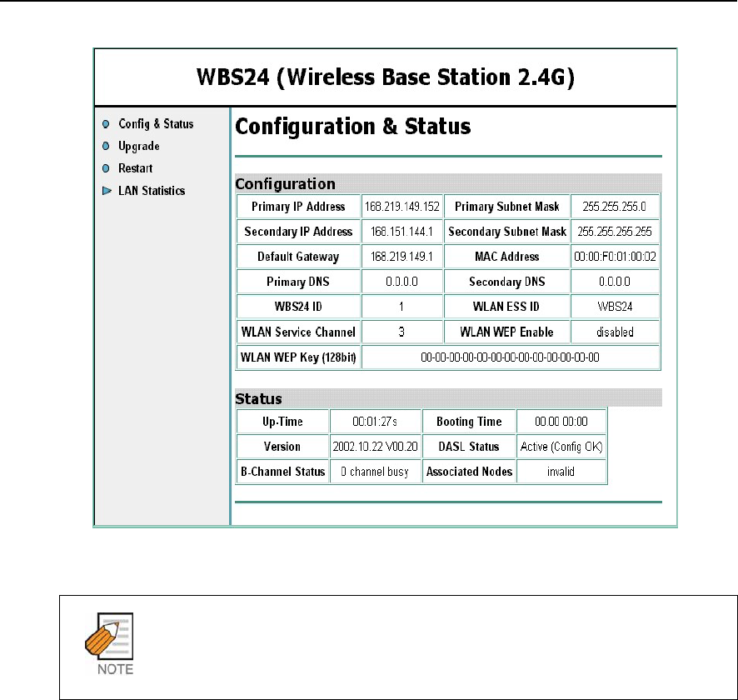Select the value 255.255.255.255
Viewport: 738px width, 700px height.
[615, 232]
